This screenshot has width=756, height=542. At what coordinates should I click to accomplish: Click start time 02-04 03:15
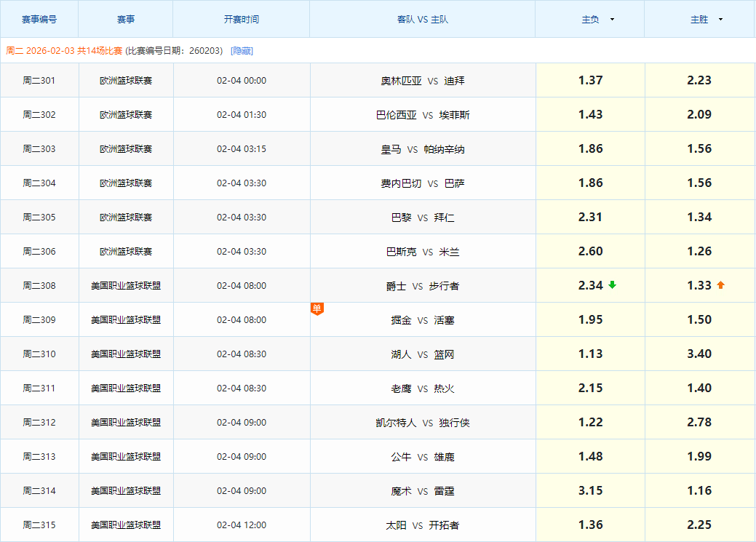coord(242,149)
